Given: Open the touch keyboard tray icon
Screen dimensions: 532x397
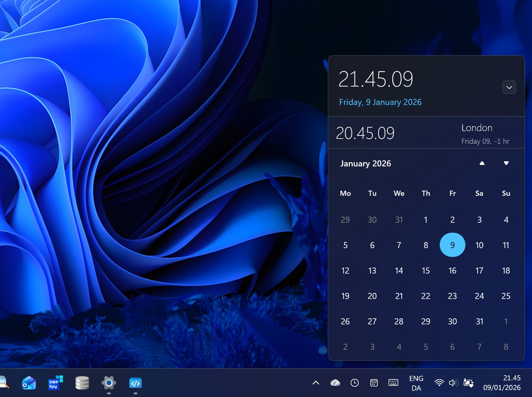Looking at the screenshot, I should pos(393,383).
